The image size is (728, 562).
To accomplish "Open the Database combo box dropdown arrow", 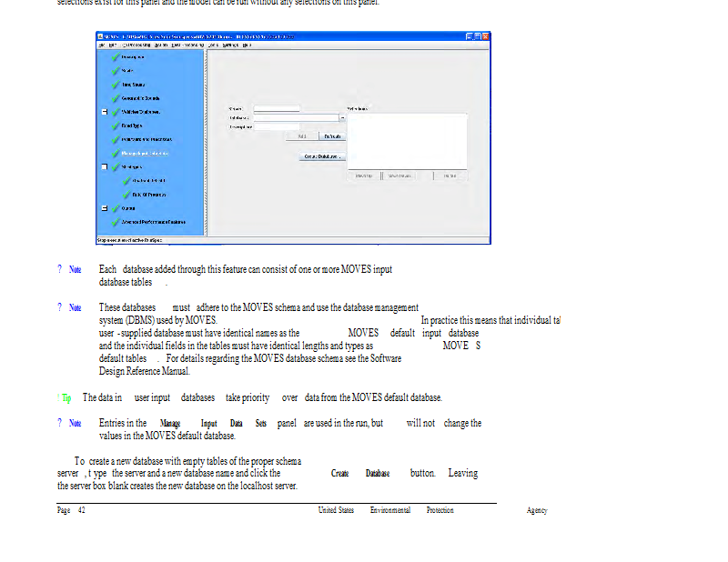I will coord(342,117).
